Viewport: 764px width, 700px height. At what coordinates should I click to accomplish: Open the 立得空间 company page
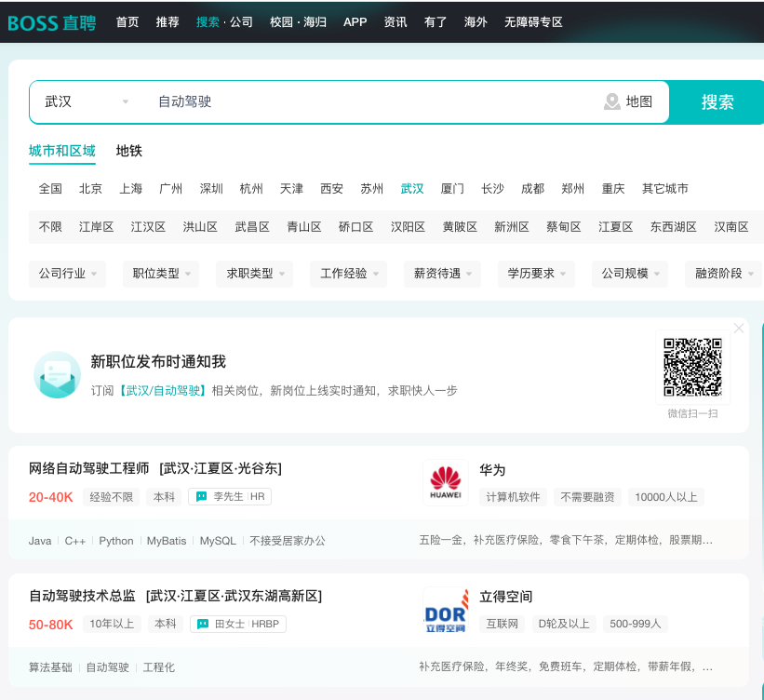(x=505, y=597)
